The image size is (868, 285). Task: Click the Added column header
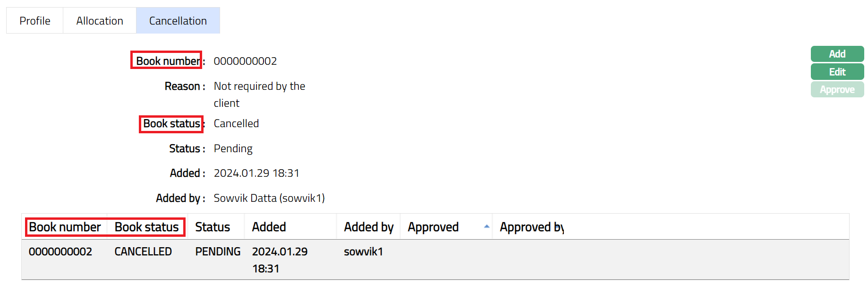click(x=269, y=227)
